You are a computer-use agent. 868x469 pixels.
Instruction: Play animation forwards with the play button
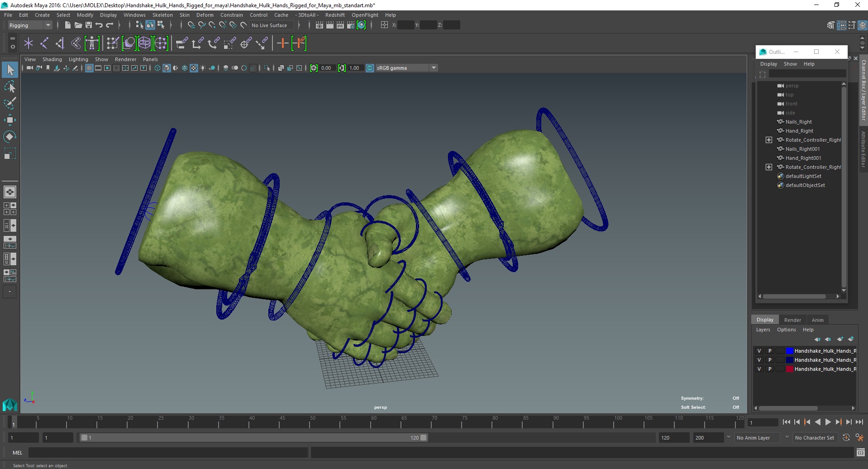point(828,422)
